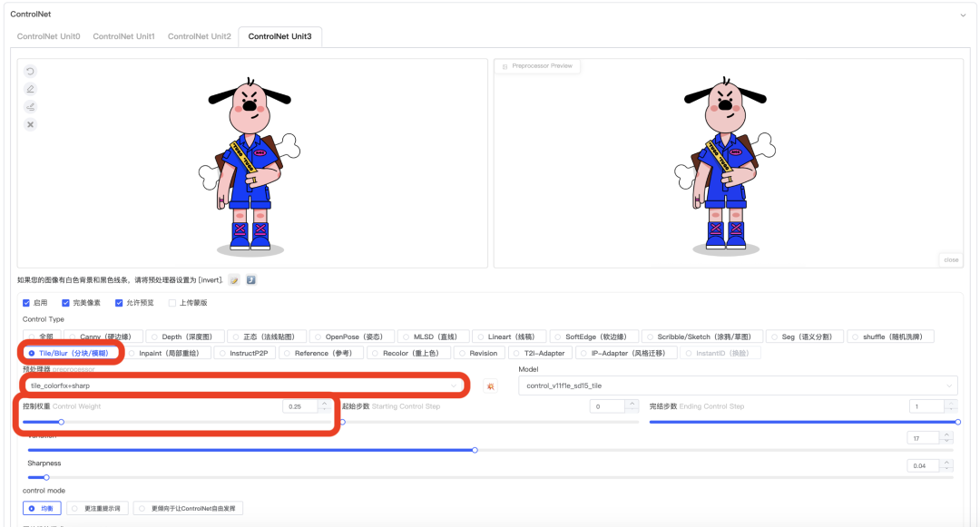Switch to ControlNet Unit1 tab
Image resolution: width=980 pixels, height=527 pixels.
[x=123, y=37]
